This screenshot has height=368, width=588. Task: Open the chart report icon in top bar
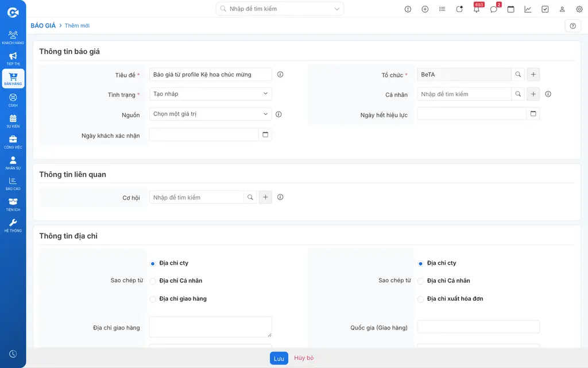click(528, 9)
